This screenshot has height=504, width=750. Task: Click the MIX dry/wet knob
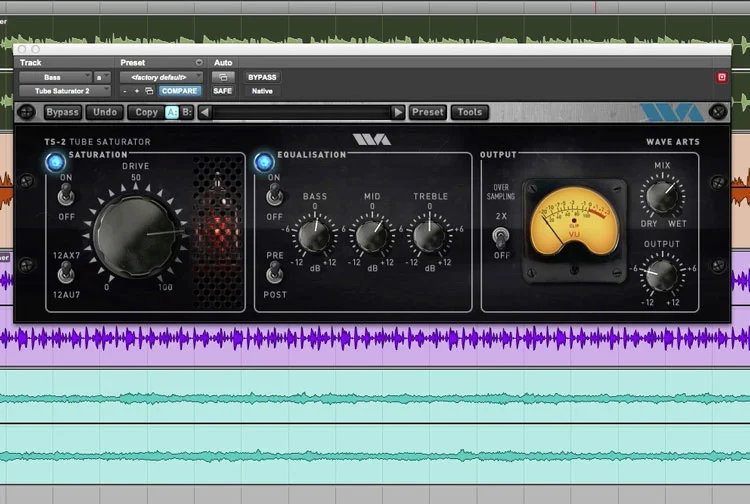662,197
